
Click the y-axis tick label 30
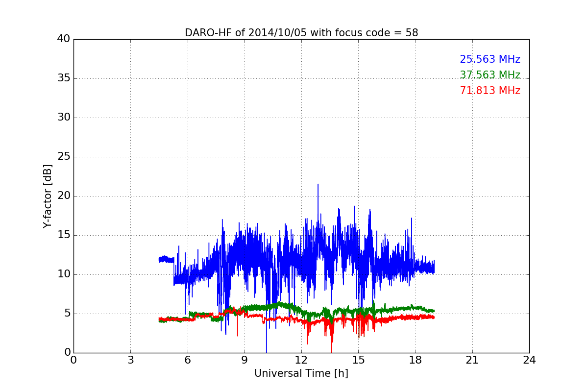(63, 118)
